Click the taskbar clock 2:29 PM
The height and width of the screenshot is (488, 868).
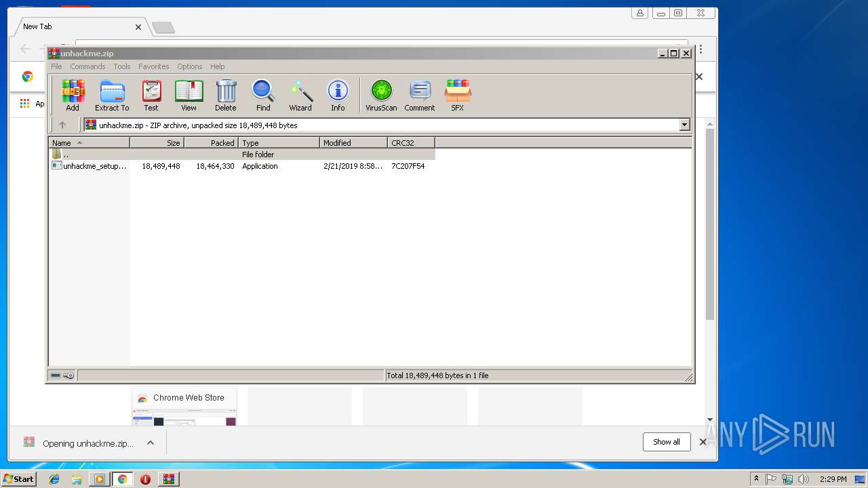click(x=833, y=479)
